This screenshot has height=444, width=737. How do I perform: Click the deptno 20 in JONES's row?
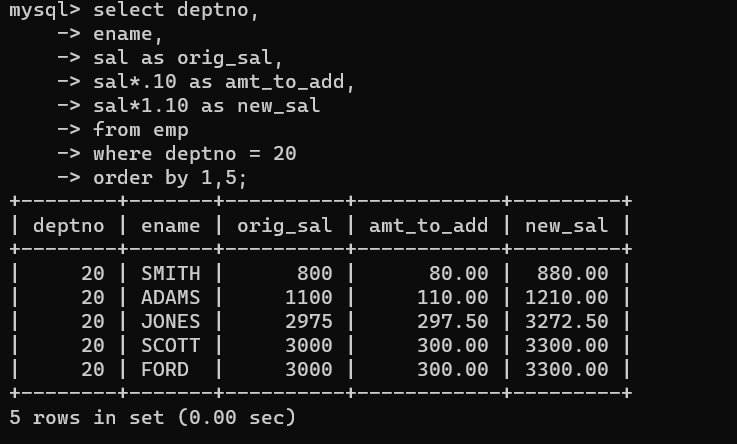pos(93,322)
